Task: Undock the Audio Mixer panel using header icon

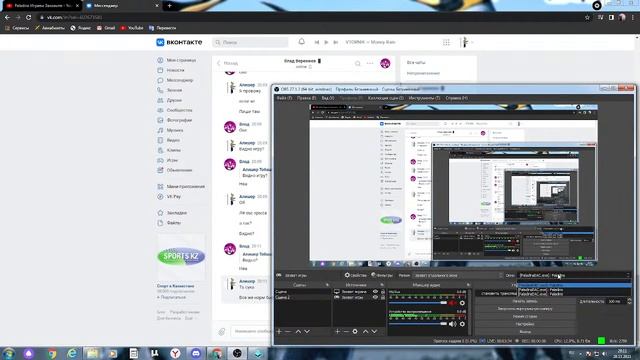Action: pyautogui.click(x=468, y=285)
